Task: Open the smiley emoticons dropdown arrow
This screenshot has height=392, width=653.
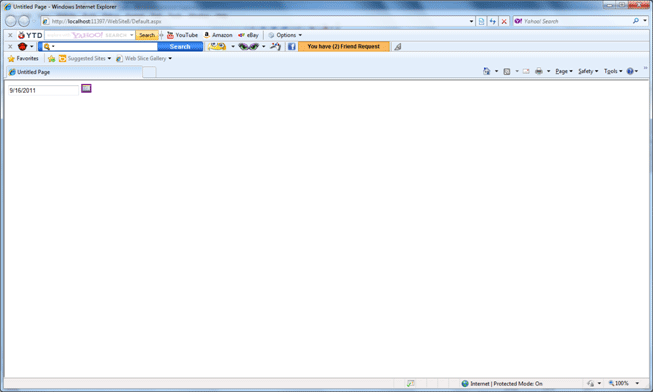Action: [233, 47]
